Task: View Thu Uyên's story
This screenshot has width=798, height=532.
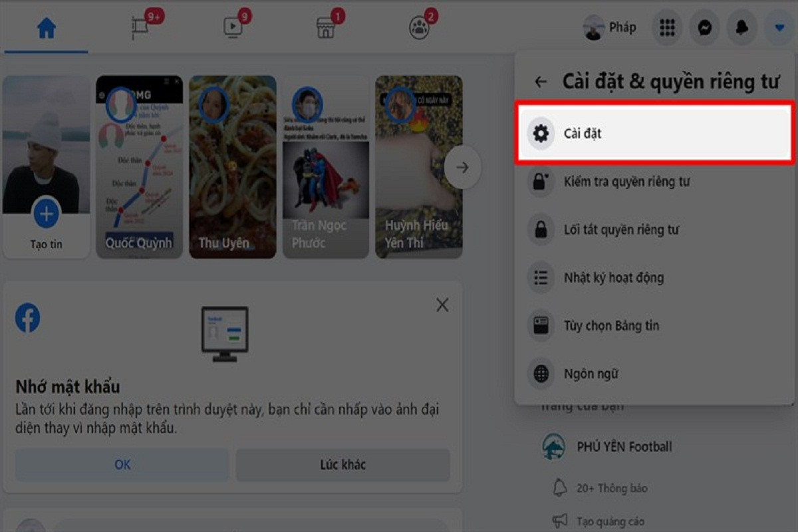Action: (233, 166)
